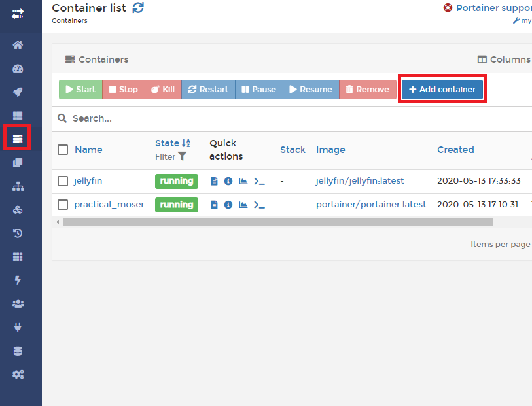Select the practical_moser container checkbox
Image resolution: width=532 pixels, height=406 pixels.
[63, 205]
